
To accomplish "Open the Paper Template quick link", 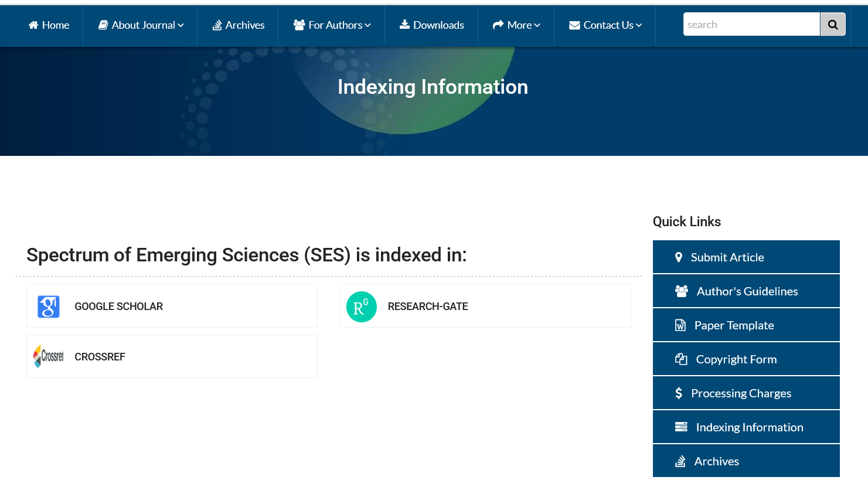I will [746, 325].
